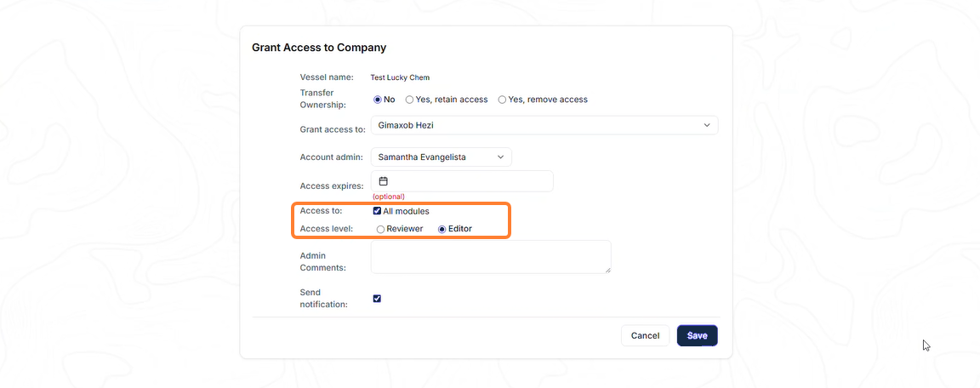Image resolution: width=980 pixels, height=388 pixels.
Task: Click the Test Lucky Chem vessel name
Action: point(400,77)
